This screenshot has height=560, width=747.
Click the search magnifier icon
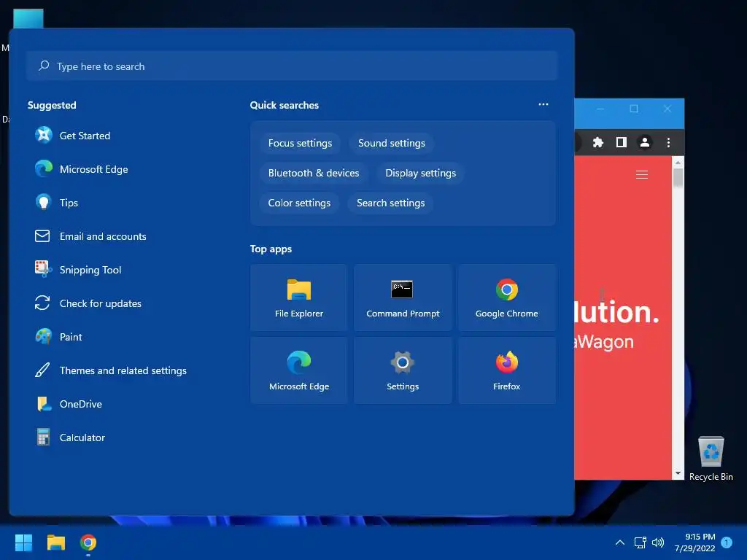coord(44,66)
